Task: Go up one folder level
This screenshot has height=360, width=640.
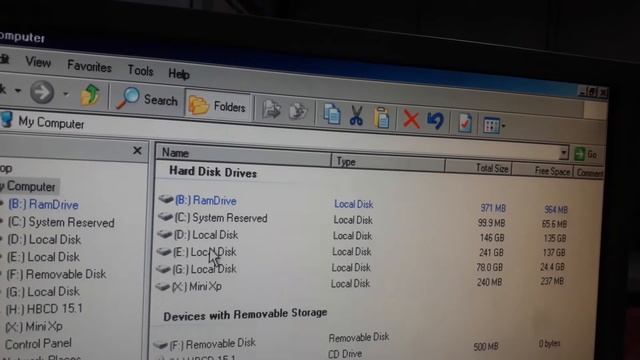Action: tap(90, 95)
